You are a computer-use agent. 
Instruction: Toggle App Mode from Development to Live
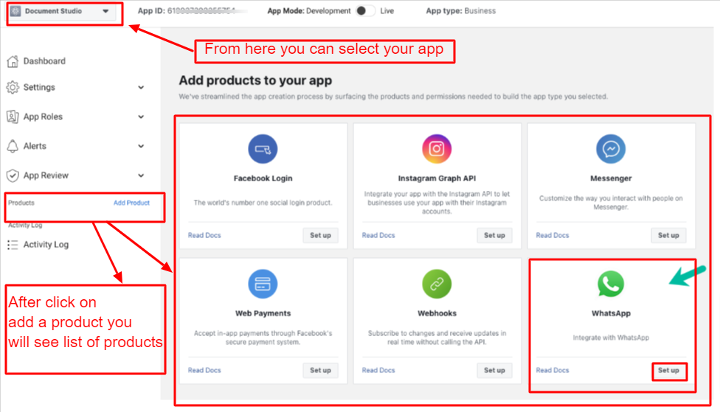[366, 11]
